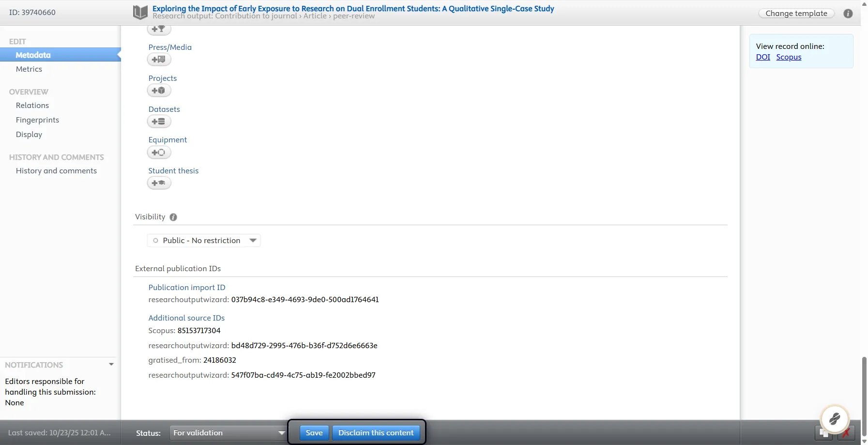The width and height of the screenshot is (868, 445).
Task: Click the red X icon in bottom bar
Action: [846, 433]
